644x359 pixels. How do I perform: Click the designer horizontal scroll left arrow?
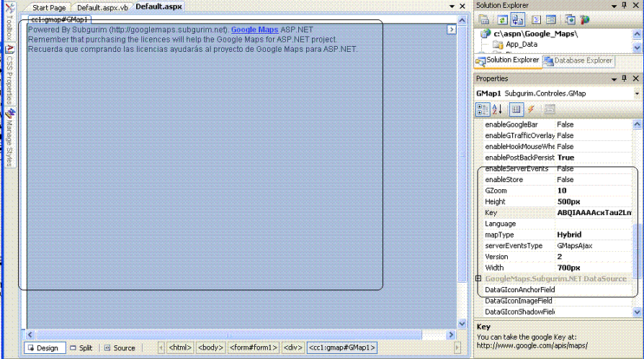pyautogui.click(x=30, y=335)
